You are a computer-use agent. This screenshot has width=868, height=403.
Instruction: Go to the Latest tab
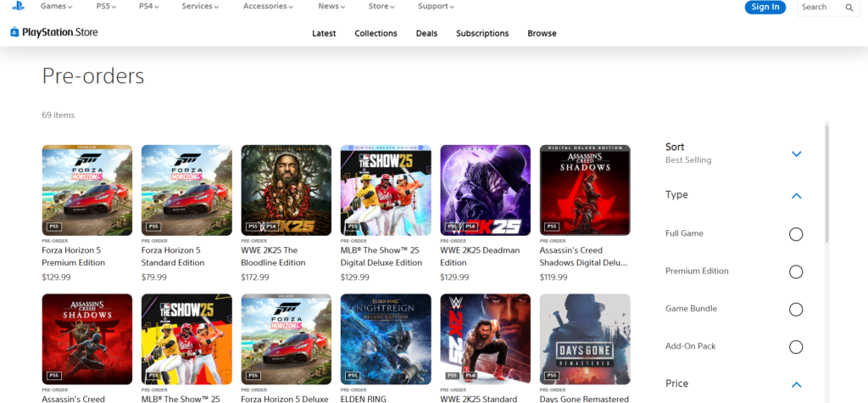pos(324,33)
